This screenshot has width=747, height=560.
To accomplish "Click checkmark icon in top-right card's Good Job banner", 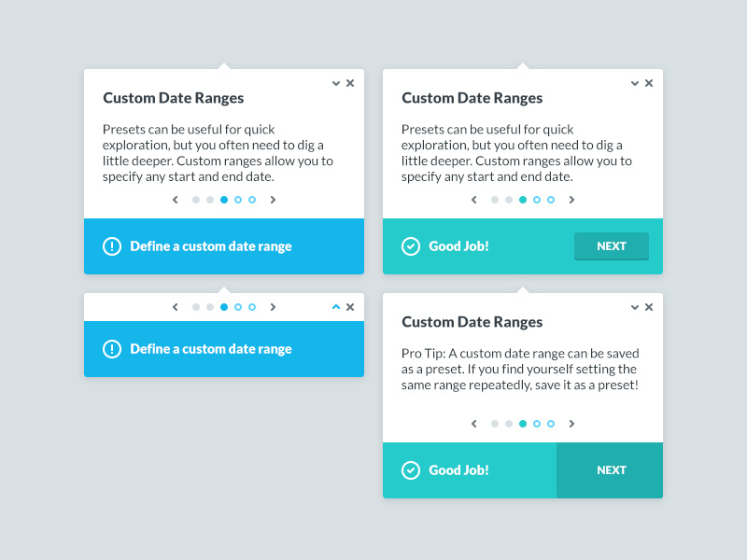I will 411,246.
